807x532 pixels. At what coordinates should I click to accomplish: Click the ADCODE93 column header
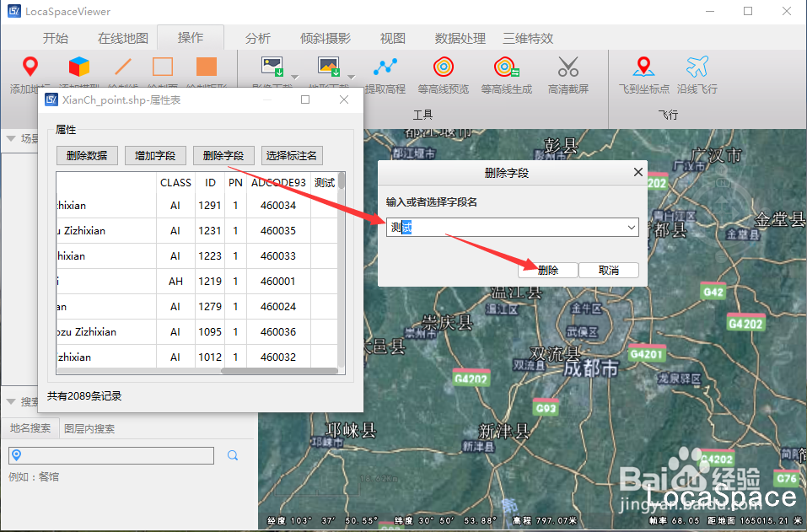coord(278,183)
